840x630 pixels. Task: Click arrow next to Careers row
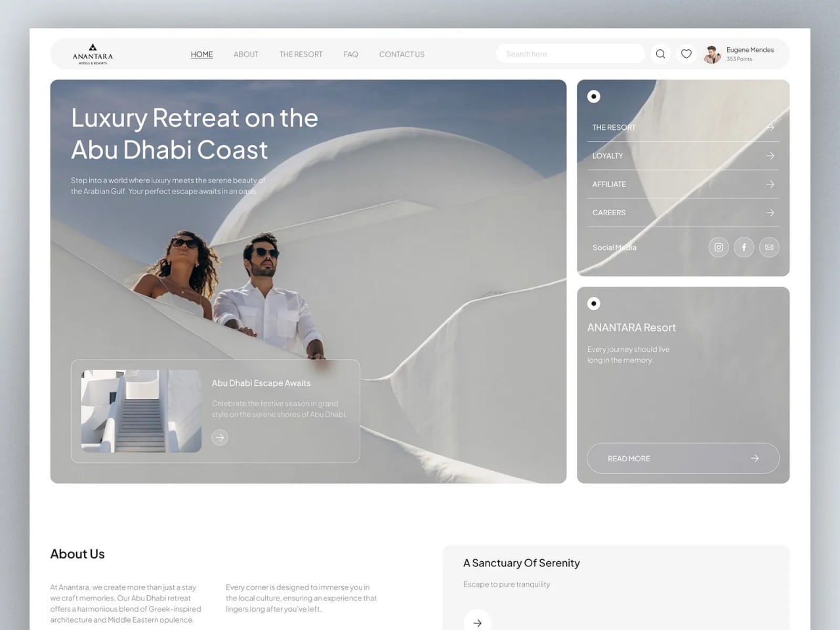coord(770,213)
